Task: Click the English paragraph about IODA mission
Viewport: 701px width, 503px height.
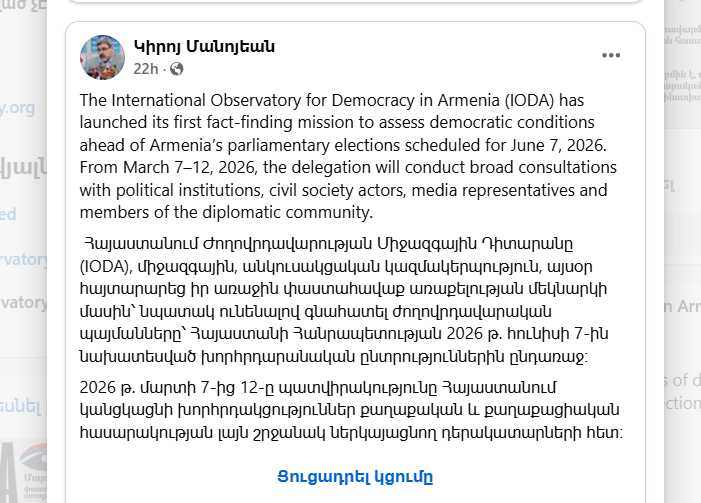Action: pyautogui.click(x=348, y=156)
